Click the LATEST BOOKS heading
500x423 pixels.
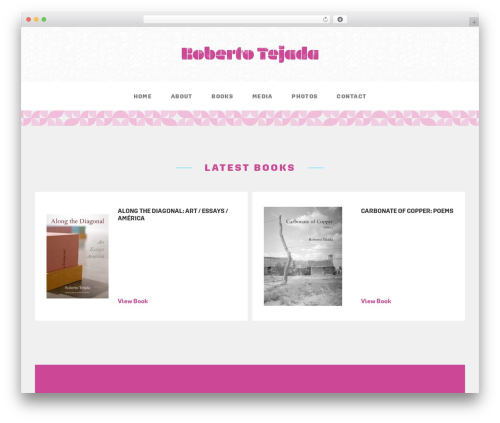(250, 168)
